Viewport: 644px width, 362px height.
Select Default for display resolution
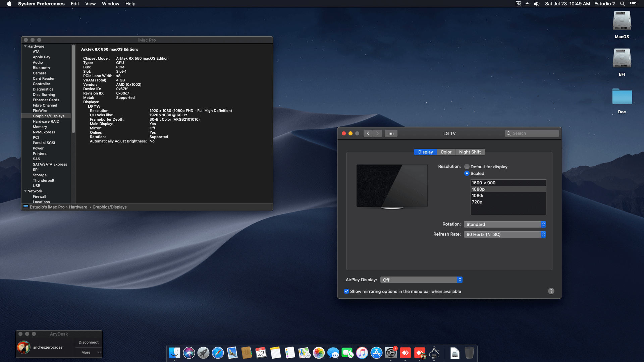tap(467, 167)
